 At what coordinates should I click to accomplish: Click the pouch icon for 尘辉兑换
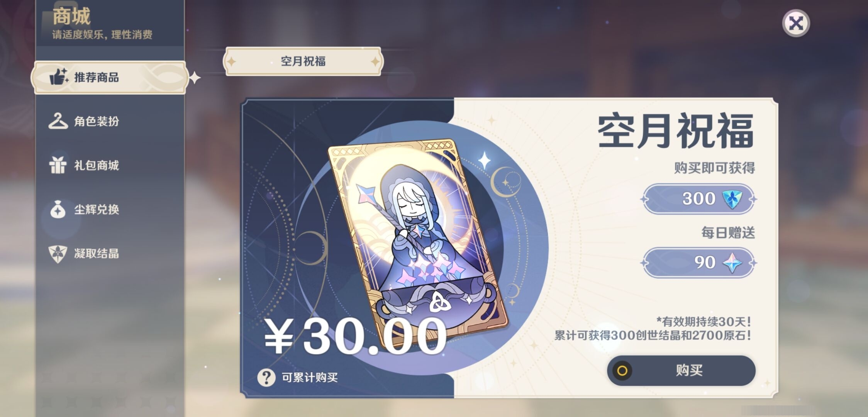click(58, 209)
